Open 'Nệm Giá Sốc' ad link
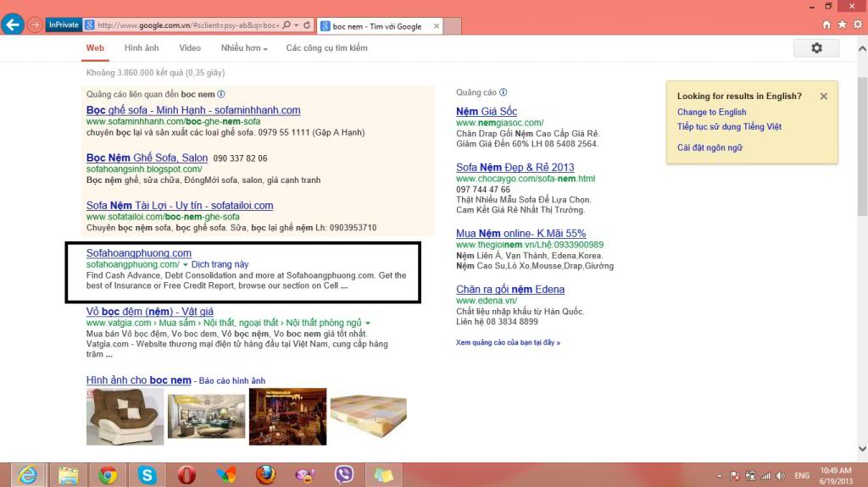The height and width of the screenshot is (487, 868). coord(487,111)
